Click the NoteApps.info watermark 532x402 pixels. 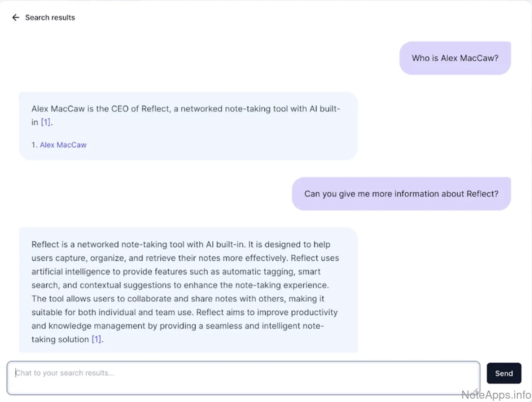496,395
